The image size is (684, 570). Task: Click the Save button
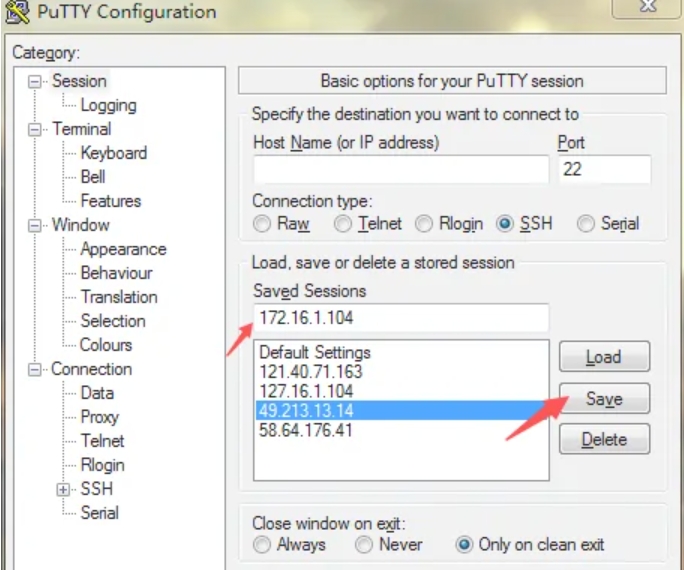tap(605, 398)
